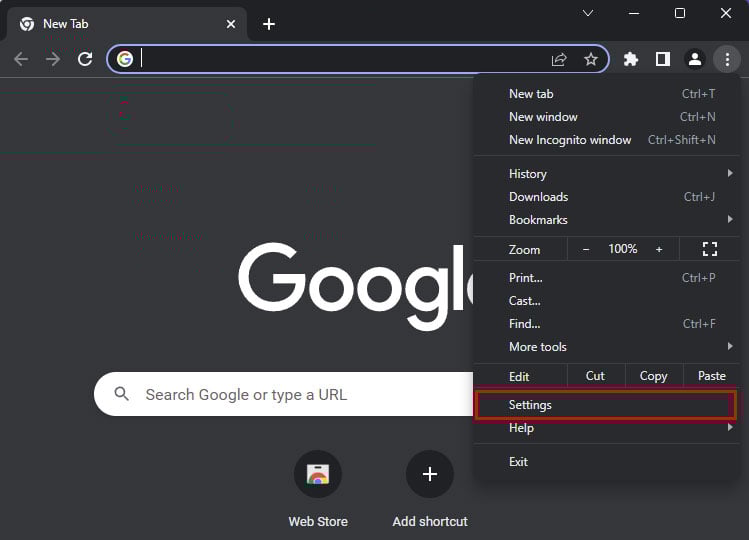
Task: Click Copy in the Edit row
Action: 653,376
